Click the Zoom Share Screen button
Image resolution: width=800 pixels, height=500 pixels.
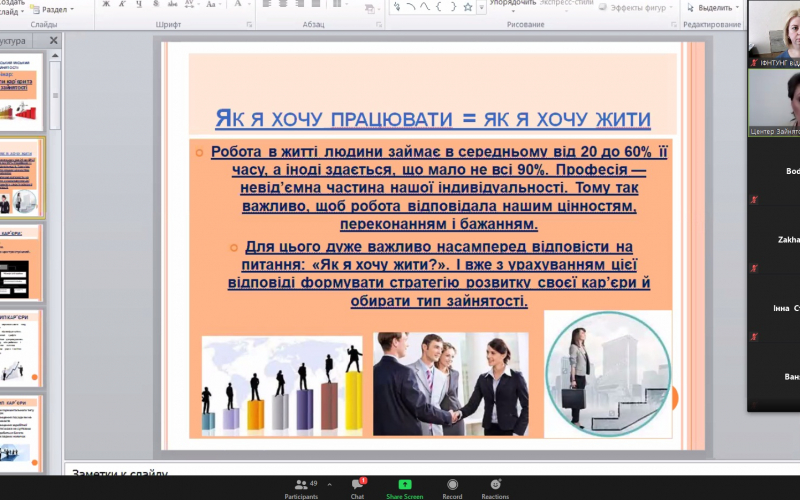405,489
